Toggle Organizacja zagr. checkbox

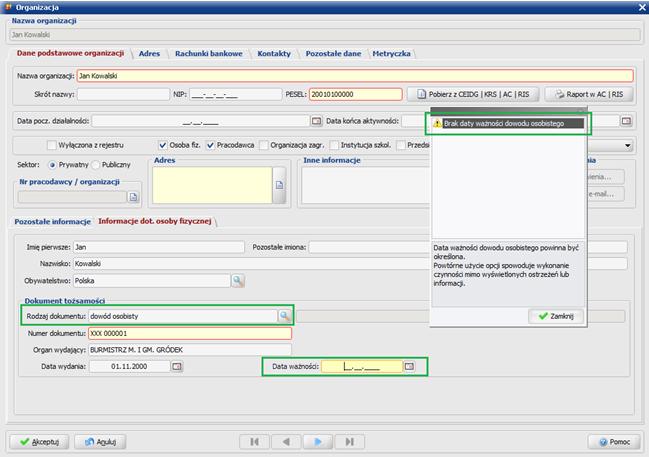coord(264,145)
